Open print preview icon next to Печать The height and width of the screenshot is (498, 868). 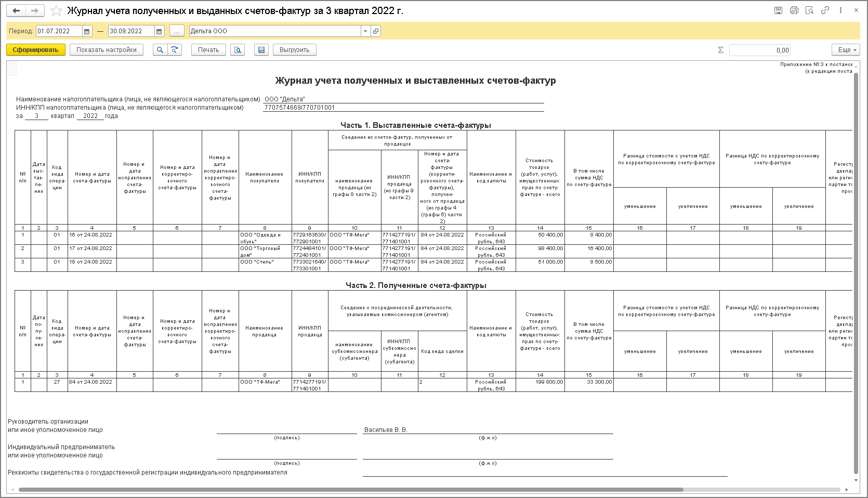[238, 50]
